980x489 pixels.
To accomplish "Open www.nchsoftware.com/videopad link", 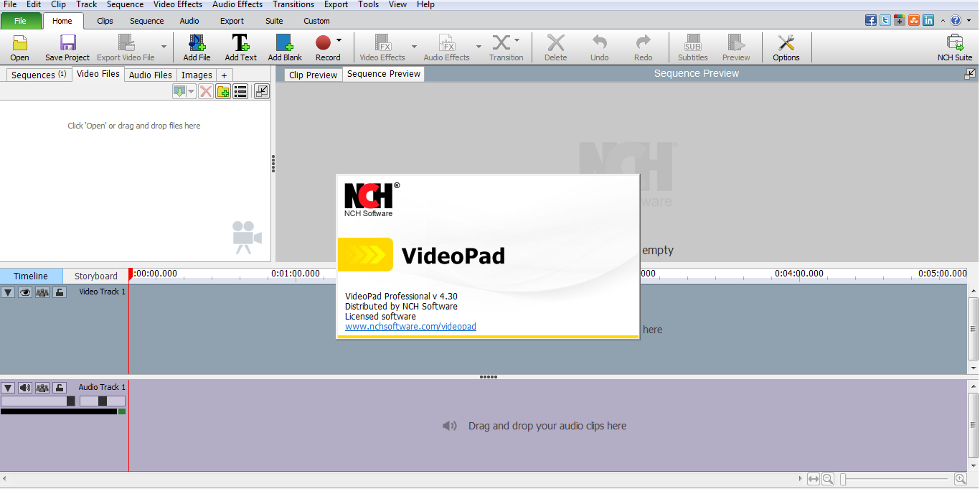I will click(x=410, y=327).
